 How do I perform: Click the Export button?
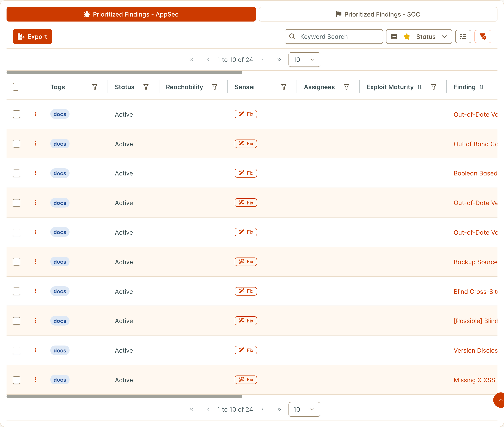tap(32, 37)
